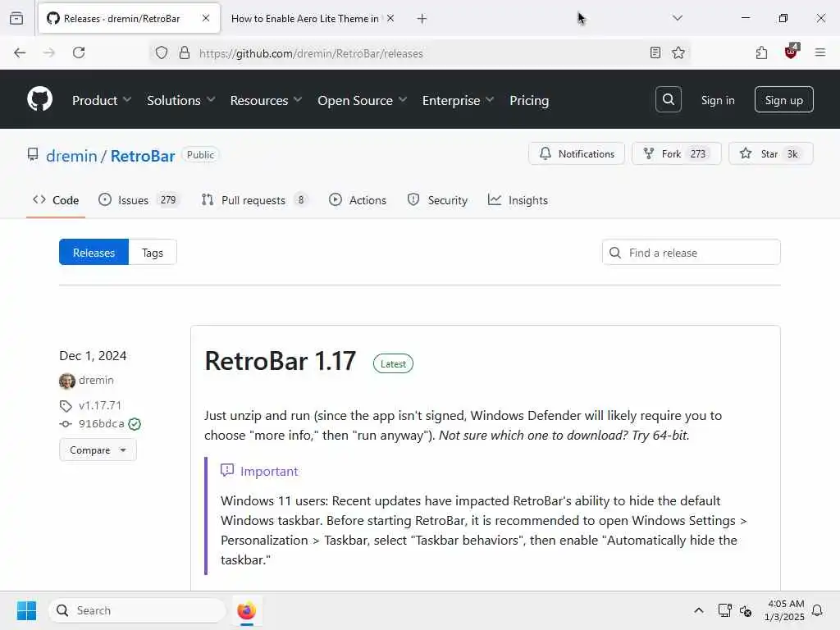The image size is (840, 630).
Task: Click the muted volume tray icon
Action: (745, 610)
